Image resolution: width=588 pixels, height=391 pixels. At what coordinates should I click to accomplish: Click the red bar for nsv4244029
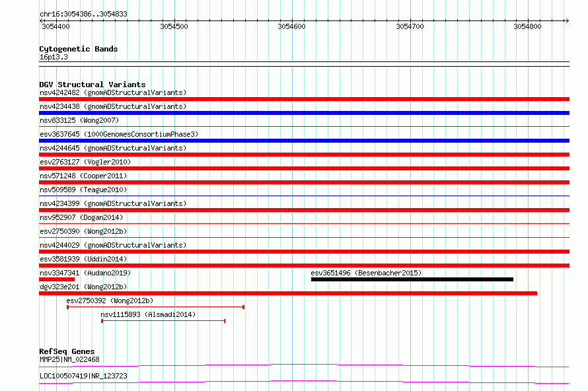[304, 252]
